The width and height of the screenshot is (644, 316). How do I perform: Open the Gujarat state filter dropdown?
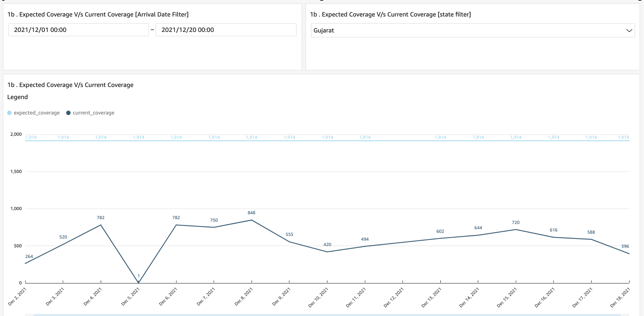click(473, 30)
